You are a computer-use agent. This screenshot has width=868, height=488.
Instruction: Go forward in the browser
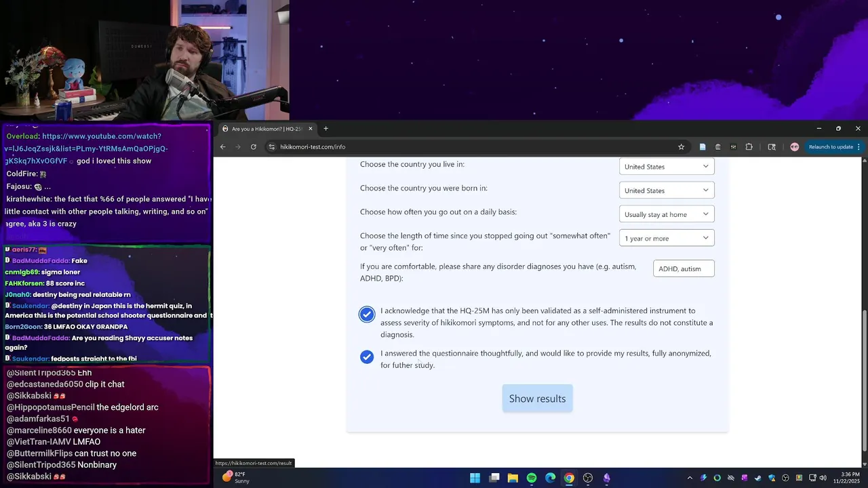[x=237, y=146]
